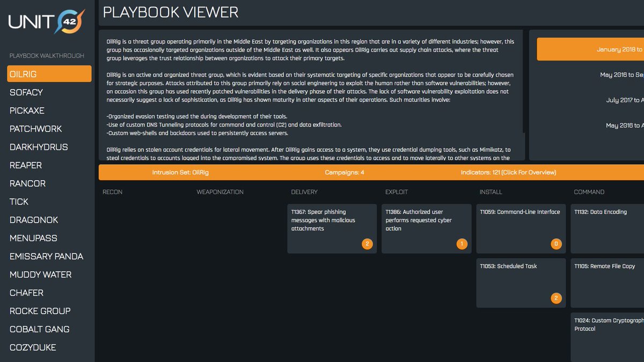Open T1386 Authorized user performs card
This screenshot has width=644, height=362.
click(427, 228)
